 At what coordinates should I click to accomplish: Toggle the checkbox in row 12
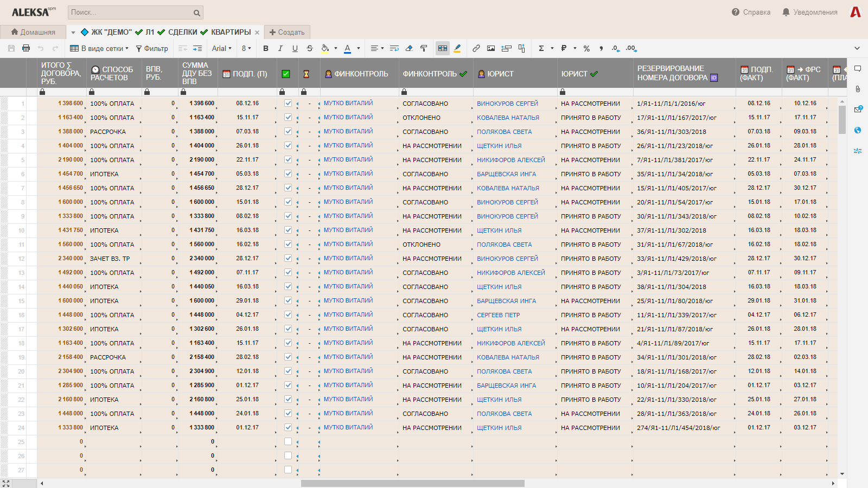point(288,258)
